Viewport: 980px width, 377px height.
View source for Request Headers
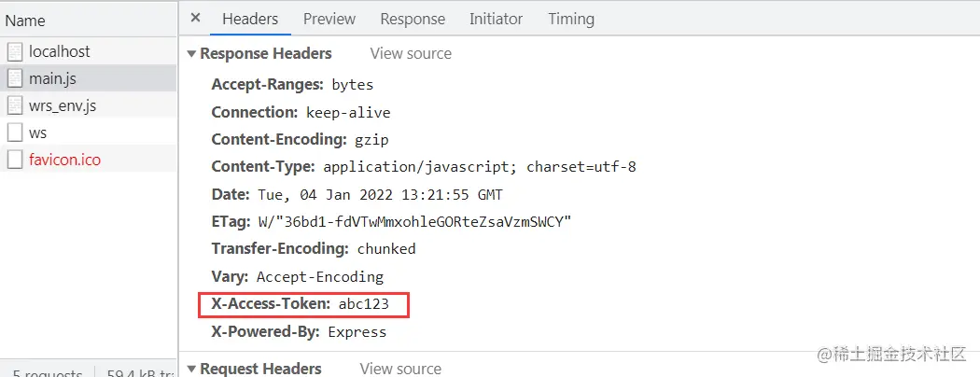point(400,370)
